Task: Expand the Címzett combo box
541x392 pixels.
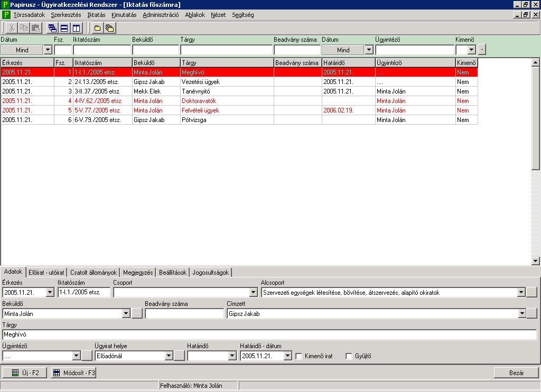Action: point(522,314)
